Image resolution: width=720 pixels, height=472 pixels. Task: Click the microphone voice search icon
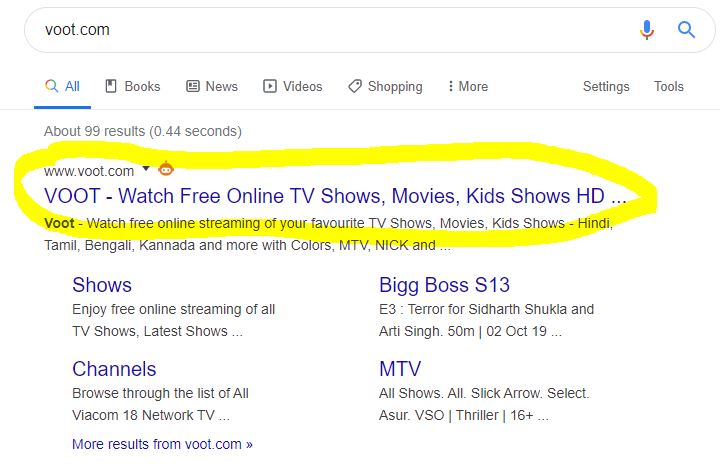(x=647, y=30)
